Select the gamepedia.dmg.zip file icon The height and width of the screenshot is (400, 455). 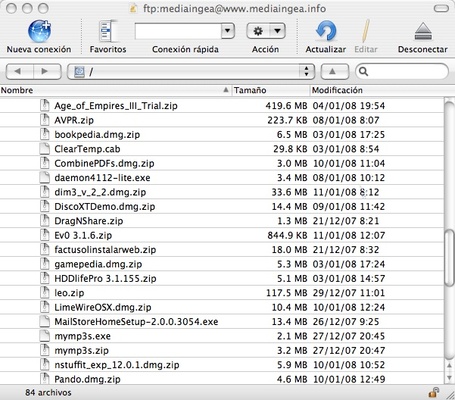tap(45, 264)
